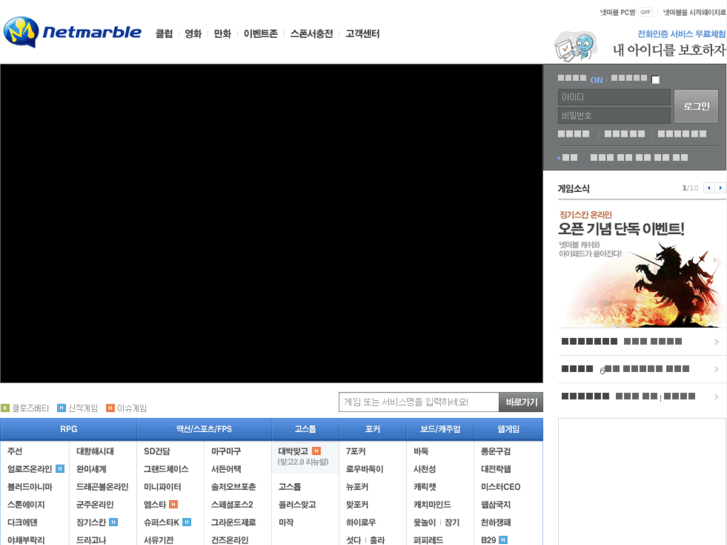Click the 아이디 input field
Screen dimensions: 727x545
pyautogui.click(x=614, y=97)
